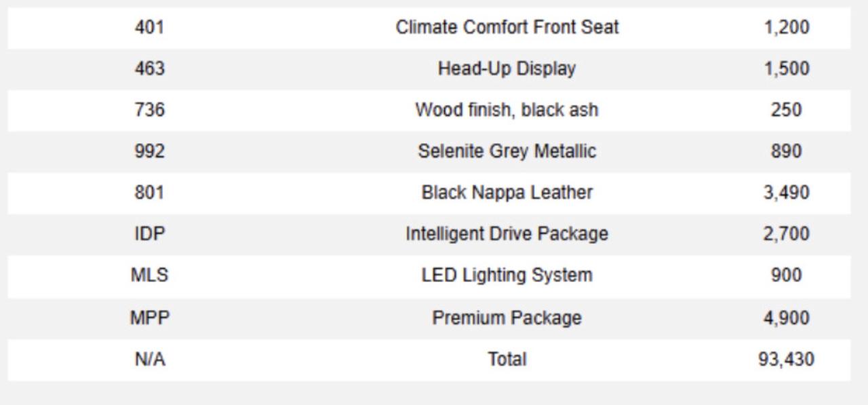
Task: Select option code 401
Action: click(x=149, y=28)
